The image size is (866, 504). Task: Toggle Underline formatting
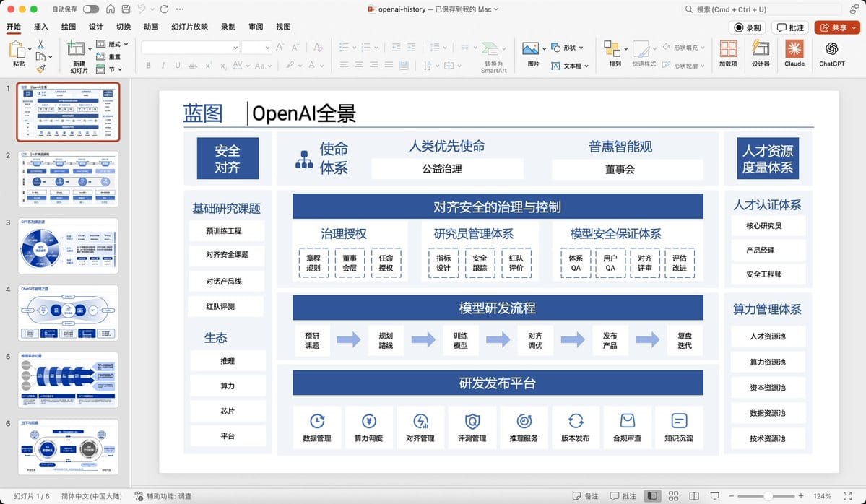point(177,66)
